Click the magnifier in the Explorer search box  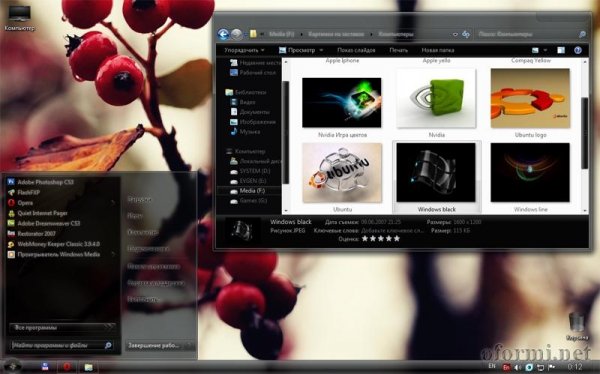click(x=582, y=34)
